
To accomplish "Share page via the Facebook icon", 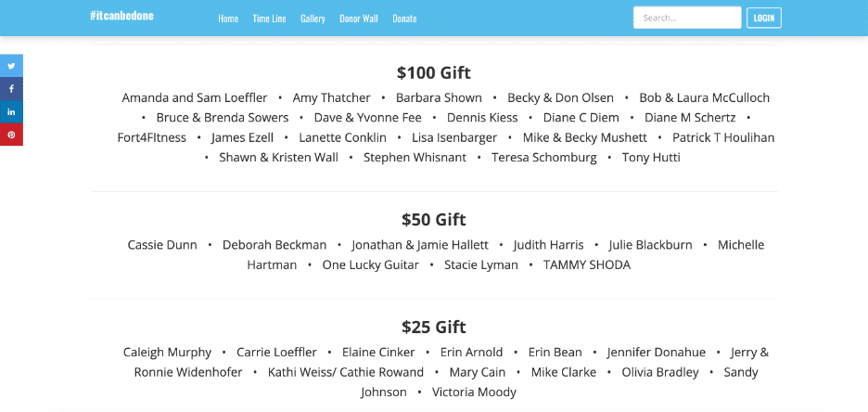I will click(11, 88).
